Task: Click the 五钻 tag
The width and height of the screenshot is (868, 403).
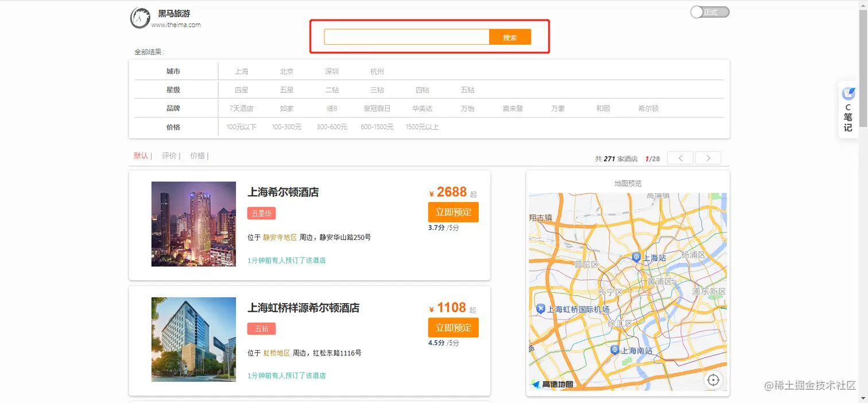Action: pos(262,328)
